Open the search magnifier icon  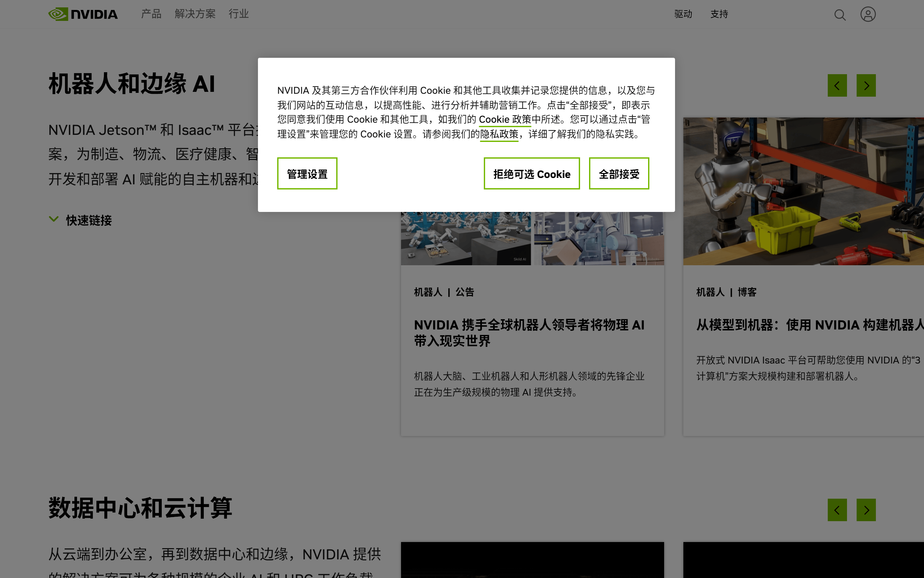[840, 14]
